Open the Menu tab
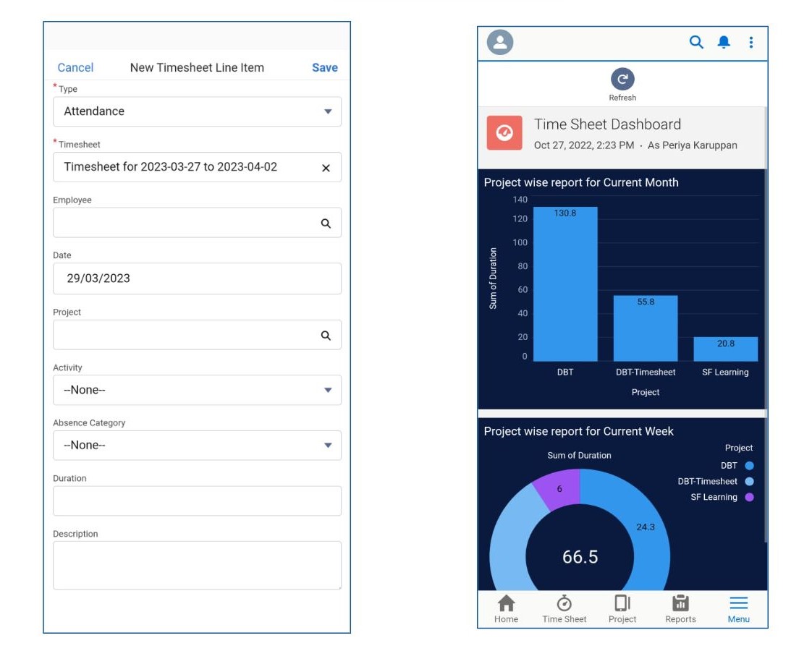 738,609
